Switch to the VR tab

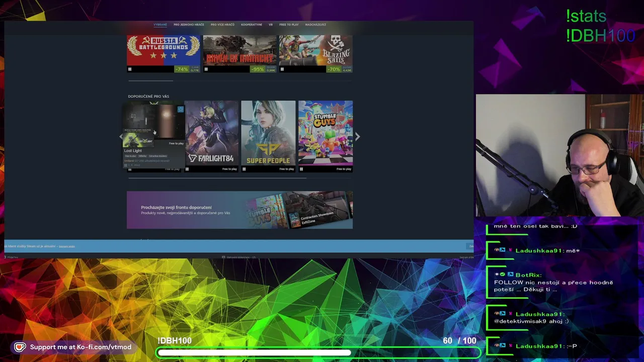(271, 25)
